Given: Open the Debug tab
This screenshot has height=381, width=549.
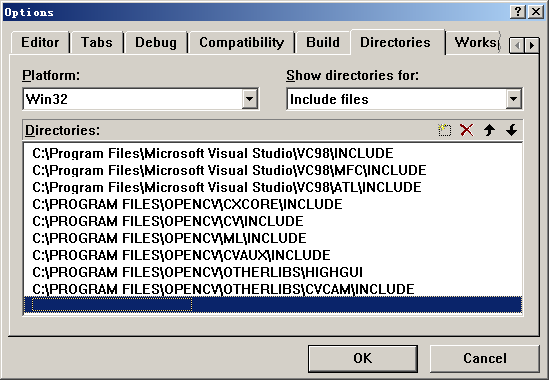Looking at the screenshot, I should pos(156,42).
